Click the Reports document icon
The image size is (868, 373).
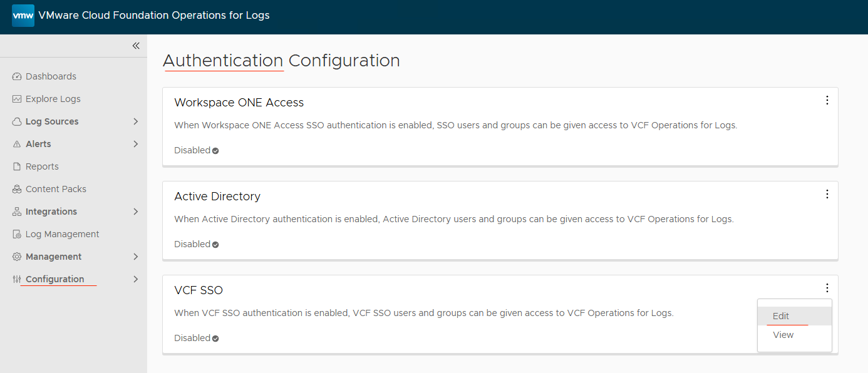(x=17, y=166)
